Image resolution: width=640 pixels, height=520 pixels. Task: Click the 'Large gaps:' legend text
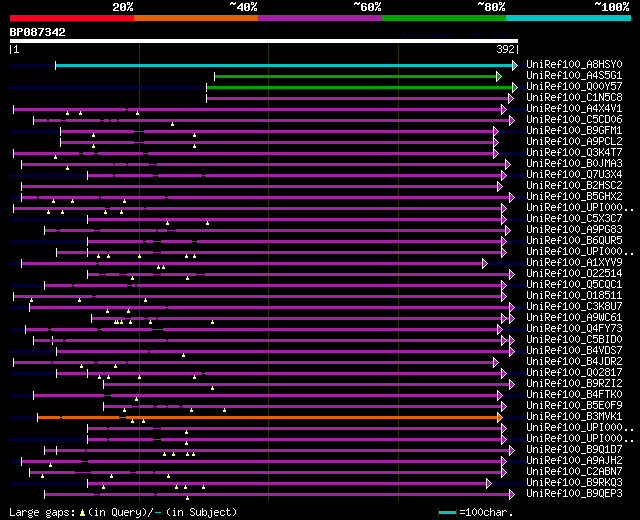(x=42, y=513)
